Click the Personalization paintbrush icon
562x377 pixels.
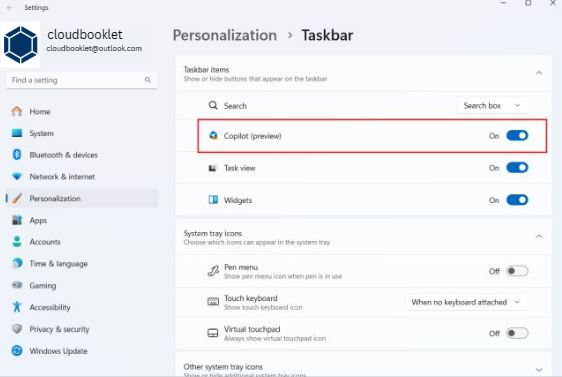tap(17, 198)
